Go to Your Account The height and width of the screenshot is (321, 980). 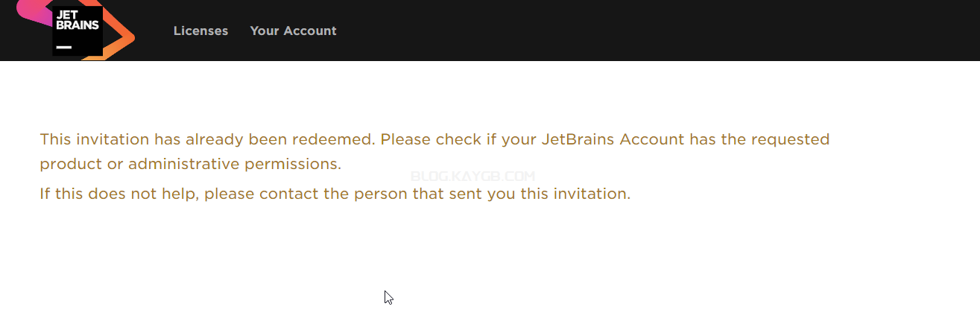pyautogui.click(x=293, y=31)
